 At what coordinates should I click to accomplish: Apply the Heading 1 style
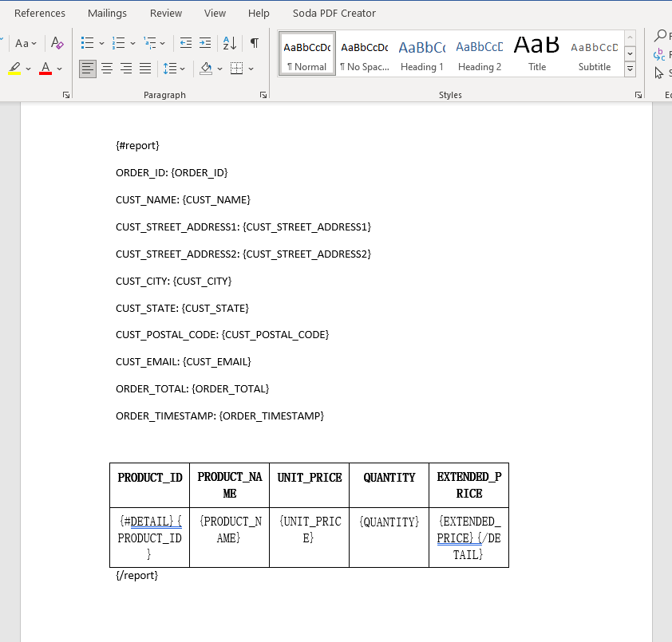point(421,53)
